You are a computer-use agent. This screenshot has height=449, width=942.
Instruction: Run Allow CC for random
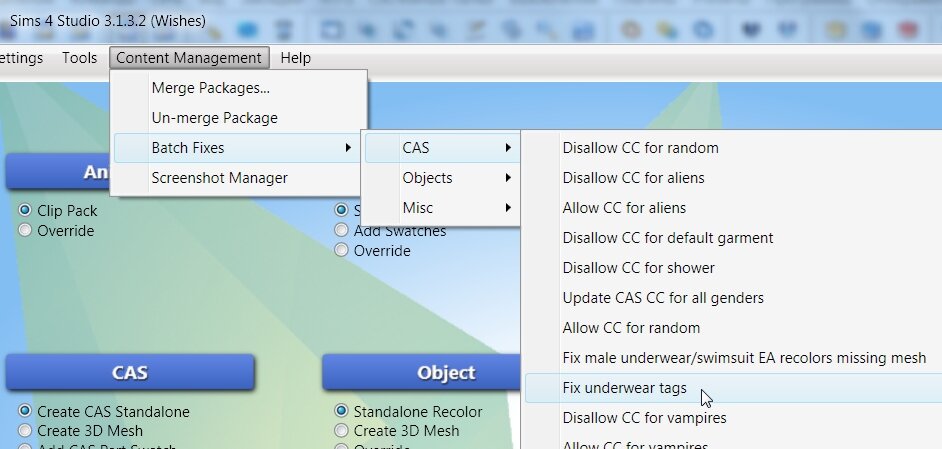tap(733, 328)
